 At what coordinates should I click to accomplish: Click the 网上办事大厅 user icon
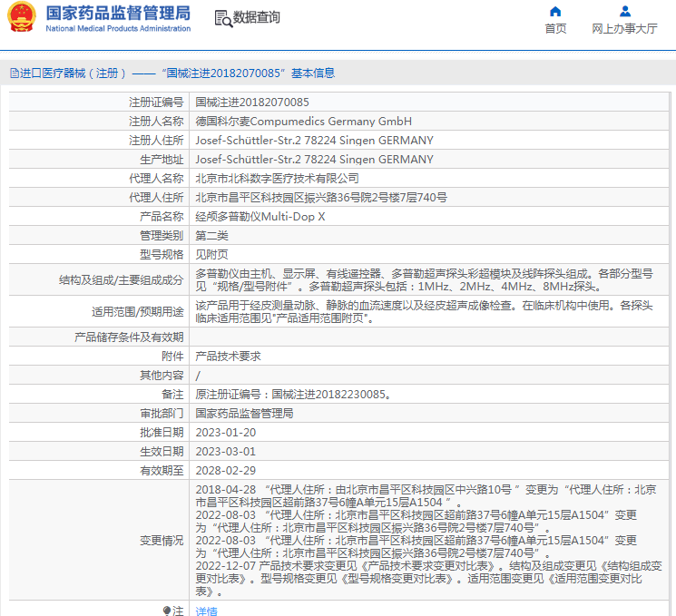coord(624,12)
